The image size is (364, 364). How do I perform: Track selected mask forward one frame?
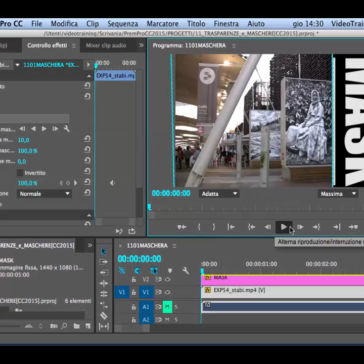pos(55,129)
